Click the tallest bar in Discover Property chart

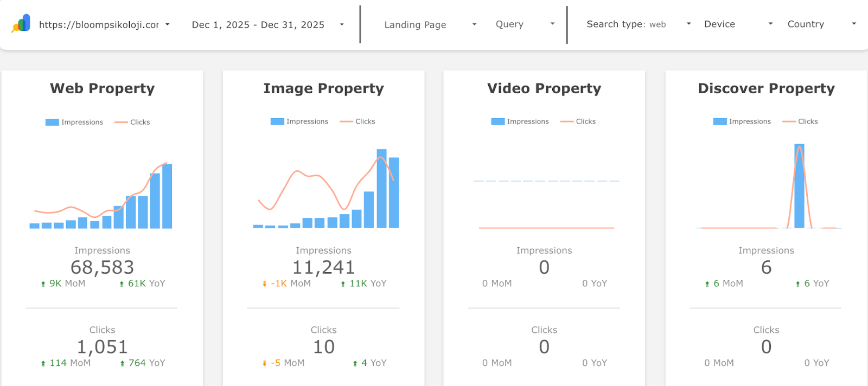799,186
